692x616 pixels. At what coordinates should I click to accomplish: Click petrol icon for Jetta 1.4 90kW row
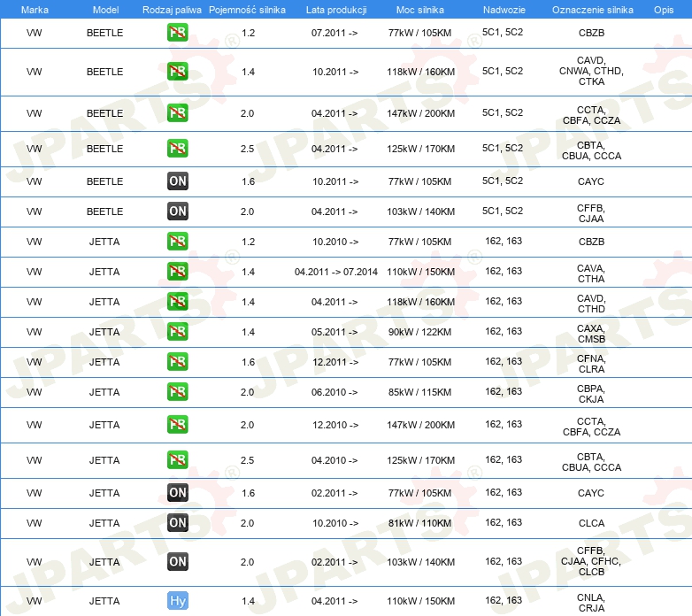(x=178, y=332)
